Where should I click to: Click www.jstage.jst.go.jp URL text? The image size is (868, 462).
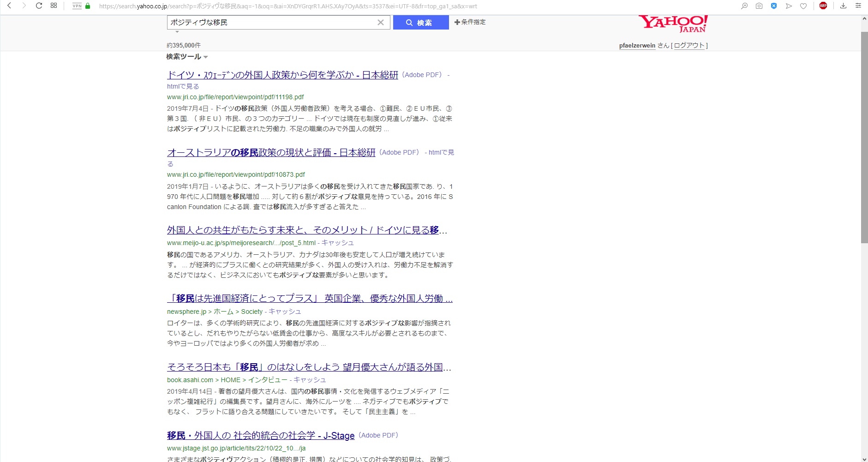click(236, 448)
